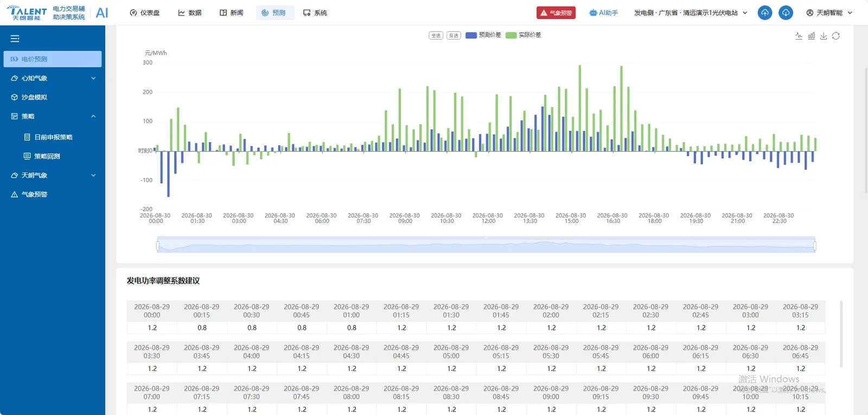
Task: Click the cloud download icon in header
Action: coord(786,12)
